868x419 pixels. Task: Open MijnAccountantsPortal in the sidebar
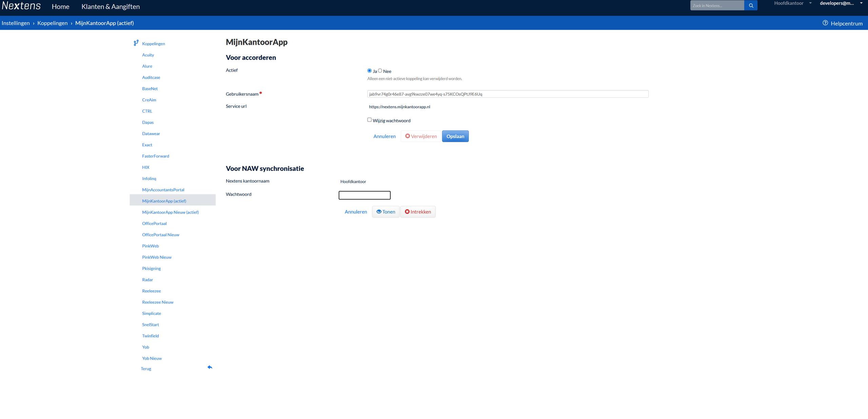point(163,190)
